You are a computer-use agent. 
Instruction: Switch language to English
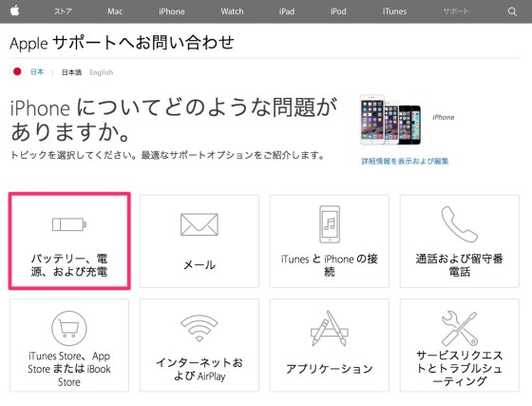(101, 72)
